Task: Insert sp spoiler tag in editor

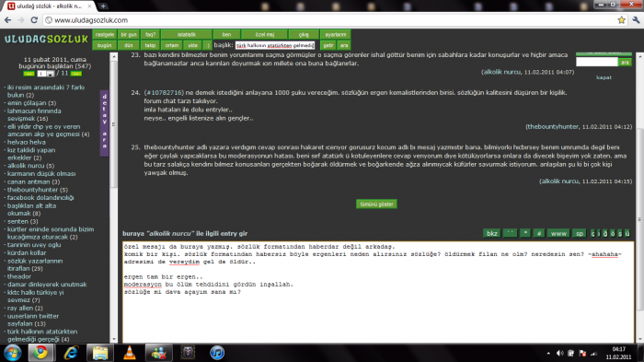Action: pyautogui.click(x=579, y=233)
